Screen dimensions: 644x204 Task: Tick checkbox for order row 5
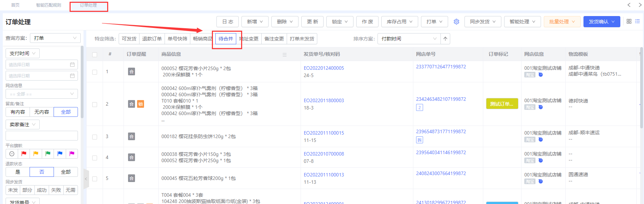coord(95,179)
